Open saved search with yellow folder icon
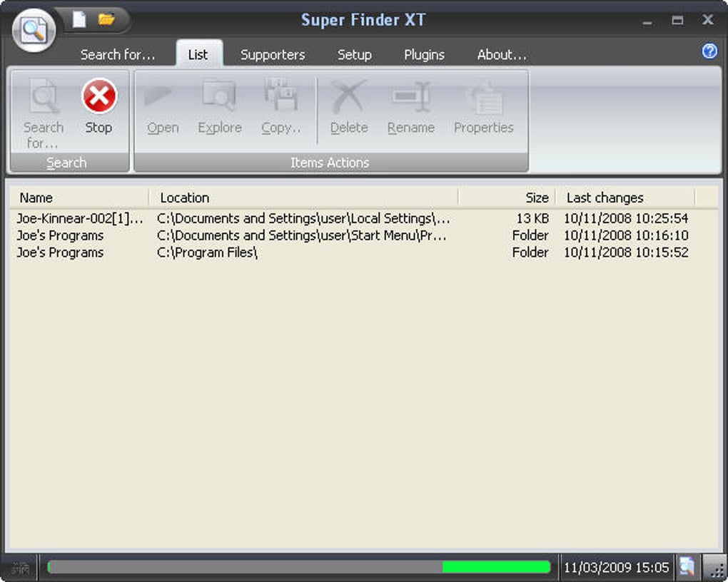The width and height of the screenshot is (728, 582). [106, 19]
